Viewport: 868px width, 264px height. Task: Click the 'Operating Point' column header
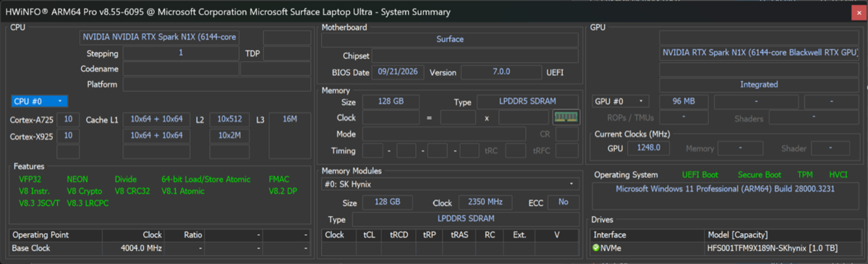pyautogui.click(x=56, y=235)
